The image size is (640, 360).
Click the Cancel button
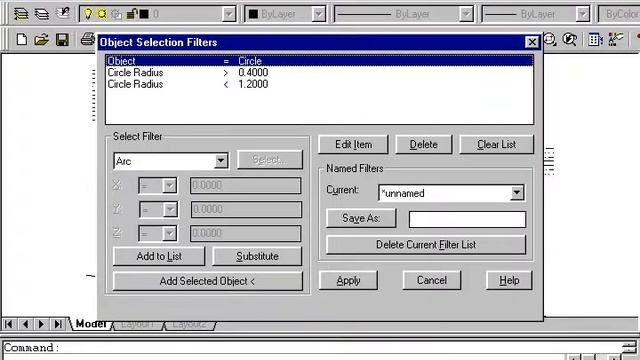pyautogui.click(x=431, y=280)
